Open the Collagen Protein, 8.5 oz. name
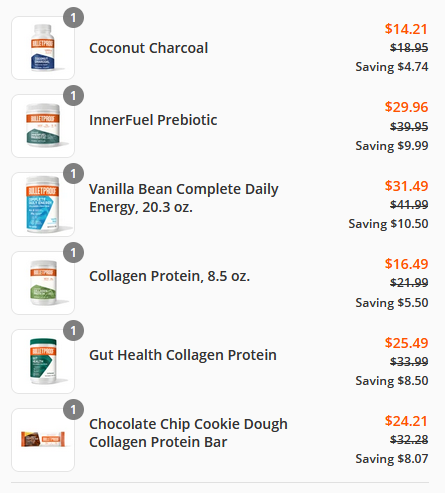445x493 pixels. click(169, 276)
